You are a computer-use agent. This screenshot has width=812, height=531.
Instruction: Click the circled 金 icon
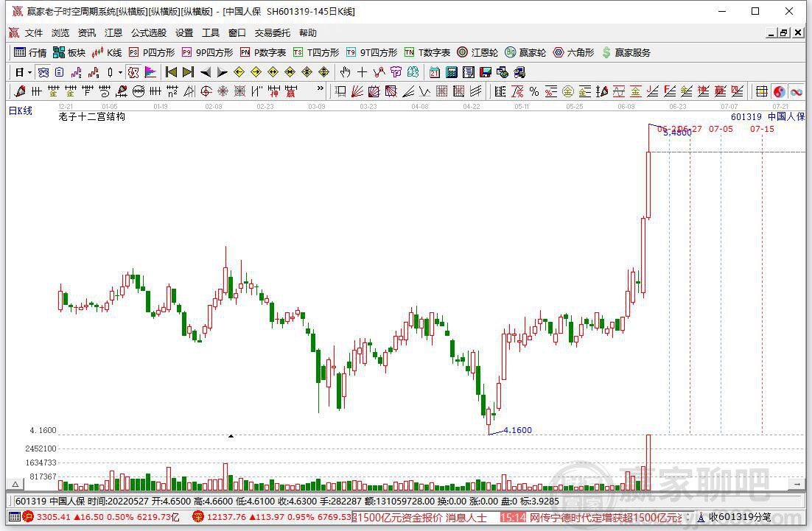pos(568,91)
